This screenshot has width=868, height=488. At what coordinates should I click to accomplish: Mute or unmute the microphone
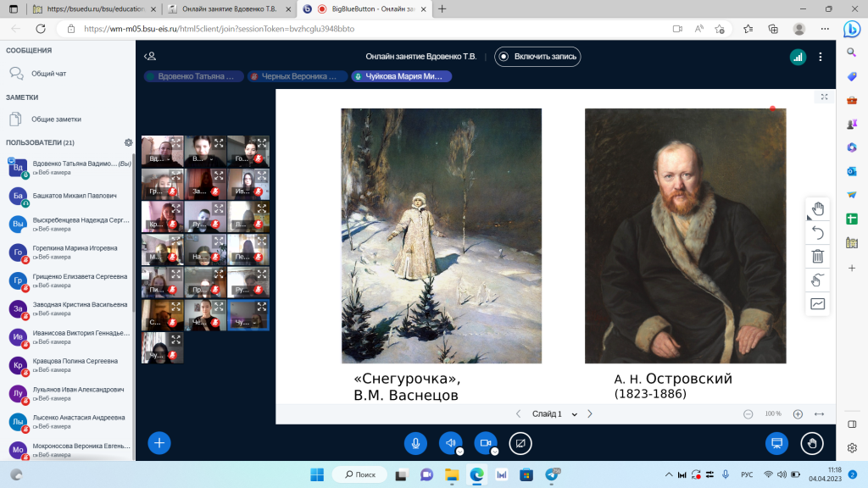(415, 443)
